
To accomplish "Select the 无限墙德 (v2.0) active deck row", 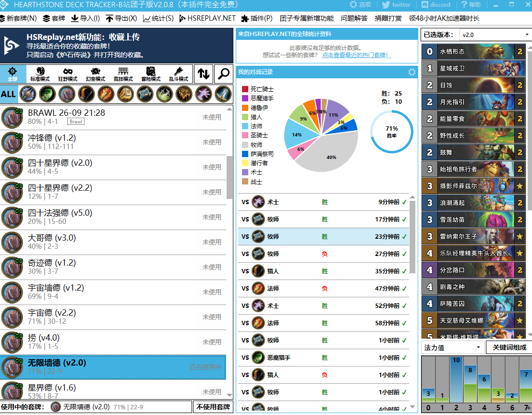I will coord(113,367).
